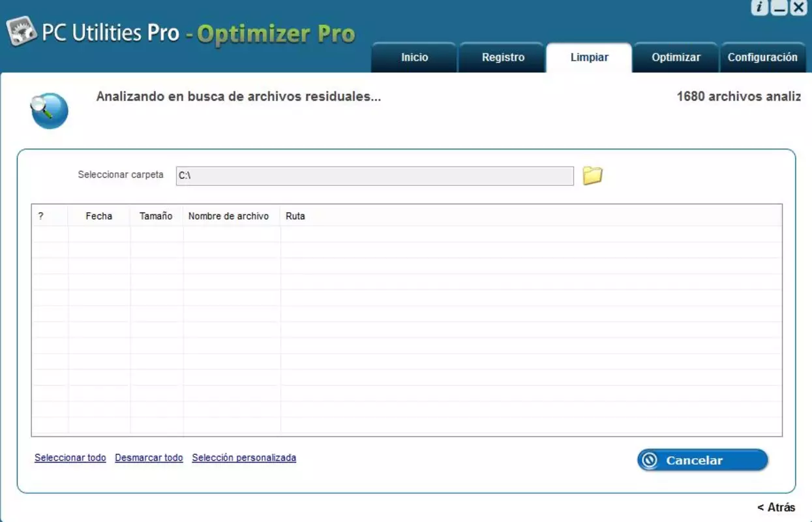Go to the Optimizar tab
Image resolution: width=812 pixels, height=522 pixels.
pyautogui.click(x=676, y=57)
